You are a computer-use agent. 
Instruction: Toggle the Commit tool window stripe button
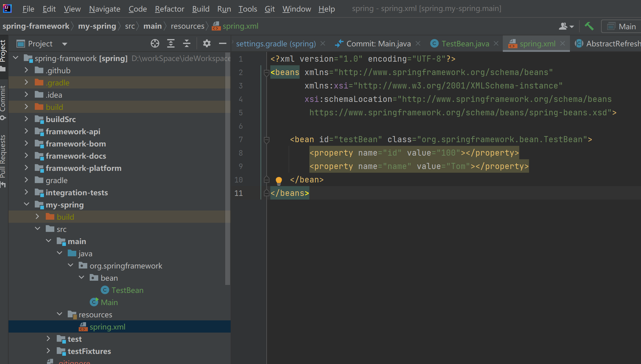[x=3, y=103]
